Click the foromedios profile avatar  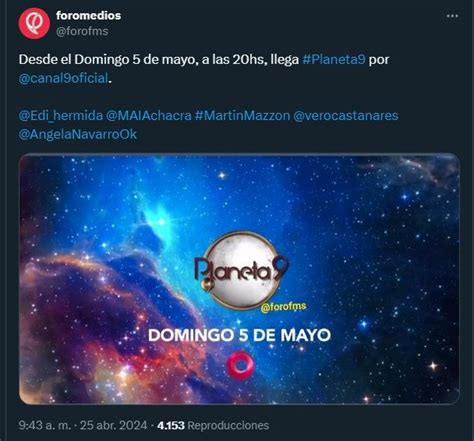[x=34, y=24]
